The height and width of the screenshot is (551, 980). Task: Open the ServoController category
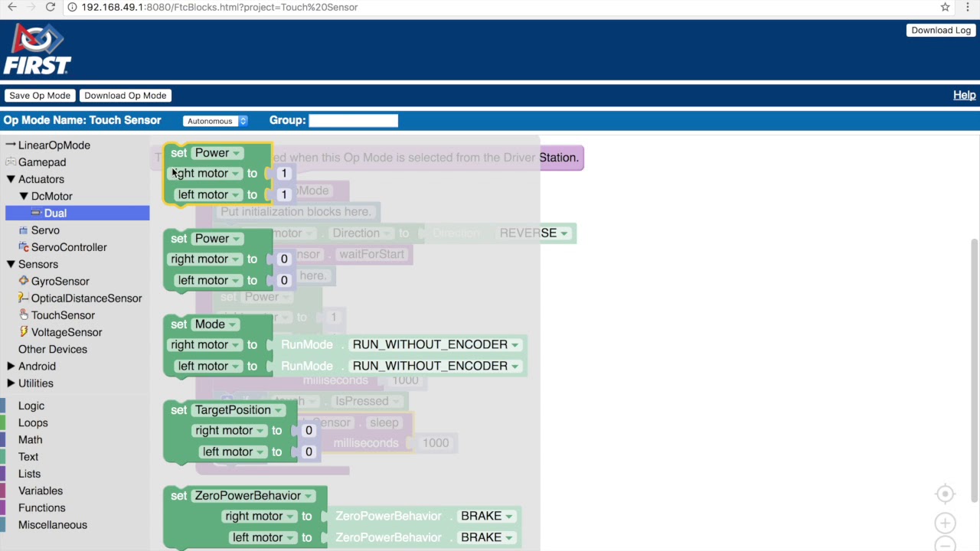69,247
